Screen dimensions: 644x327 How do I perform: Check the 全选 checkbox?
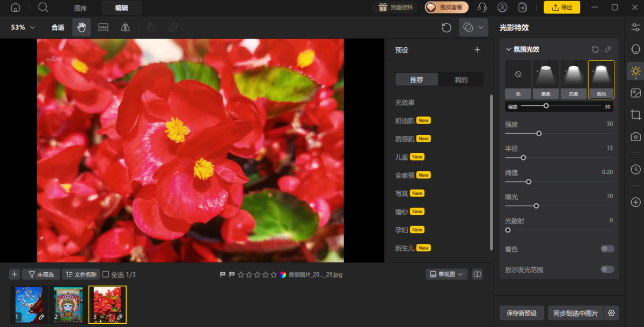coord(106,274)
